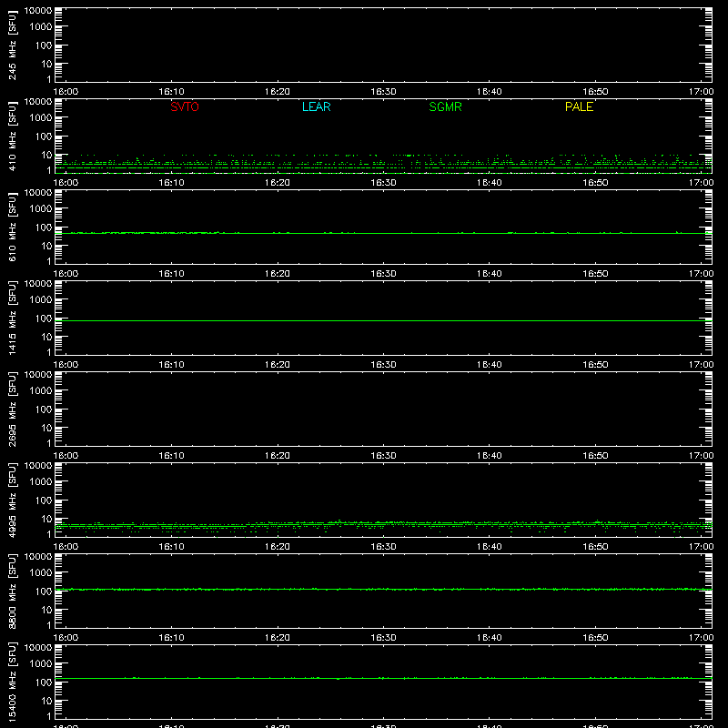The width and height of the screenshot is (728, 728).
Task: Click the yellow PALE station label
Action: 579,106
